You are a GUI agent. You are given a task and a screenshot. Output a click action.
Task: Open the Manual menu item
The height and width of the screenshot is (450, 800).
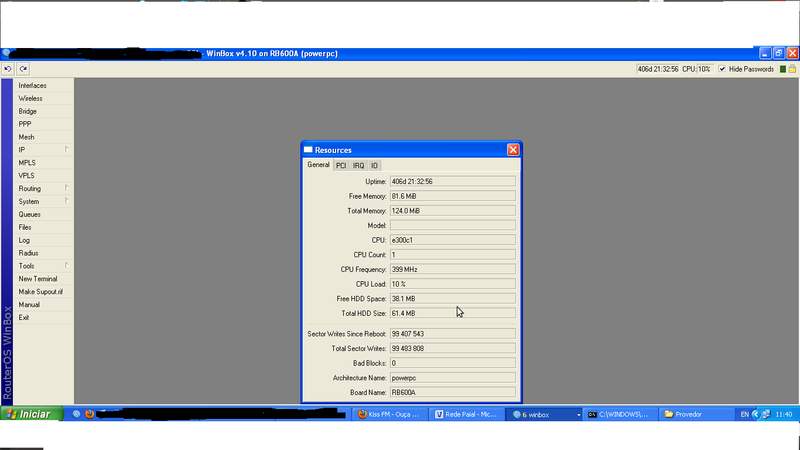[43, 304]
